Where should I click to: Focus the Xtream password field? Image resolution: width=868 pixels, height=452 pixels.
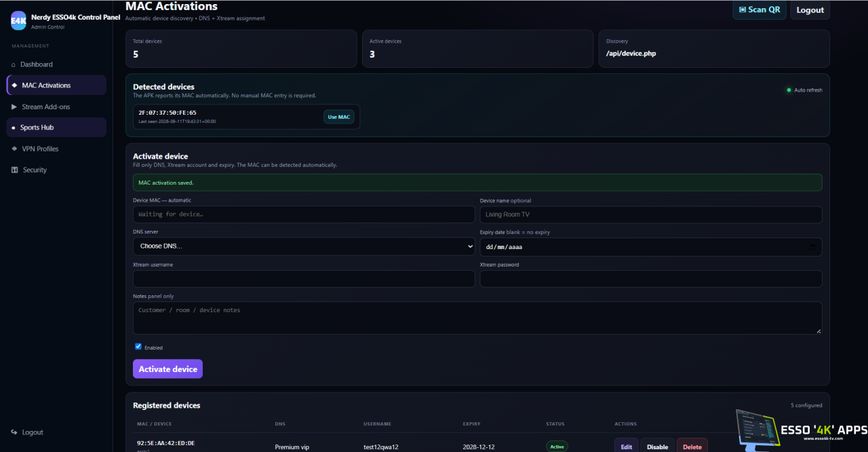pyautogui.click(x=651, y=279)
